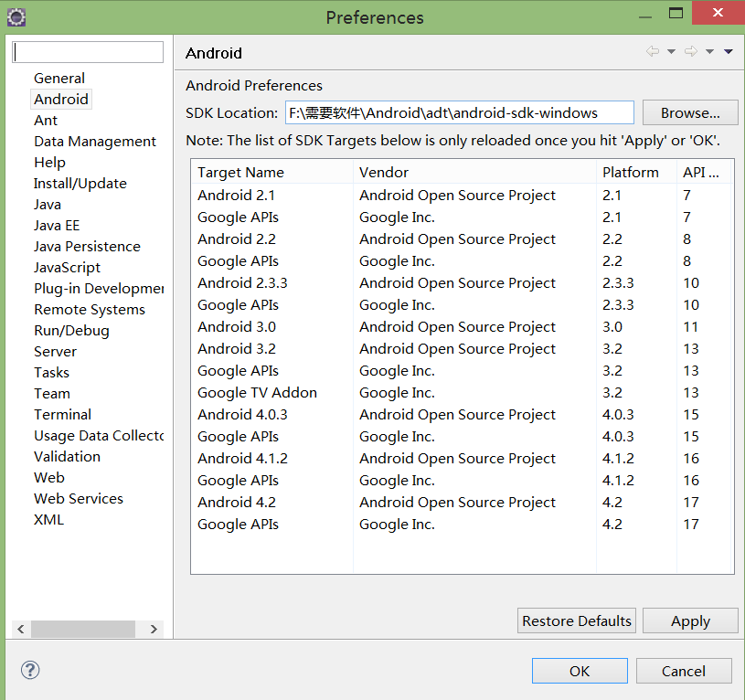This screenshot has height=700, width=745.
Task: Click the help question mark icon
Action: tap(30, 670)
